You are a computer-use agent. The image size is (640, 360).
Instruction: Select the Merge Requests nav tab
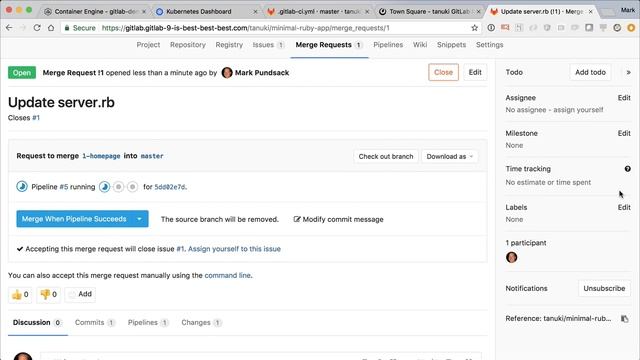coord(329,45)
